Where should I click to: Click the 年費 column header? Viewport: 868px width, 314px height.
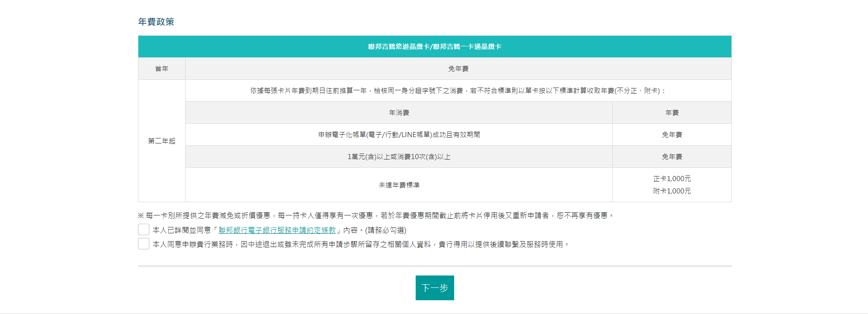(672, 113)
